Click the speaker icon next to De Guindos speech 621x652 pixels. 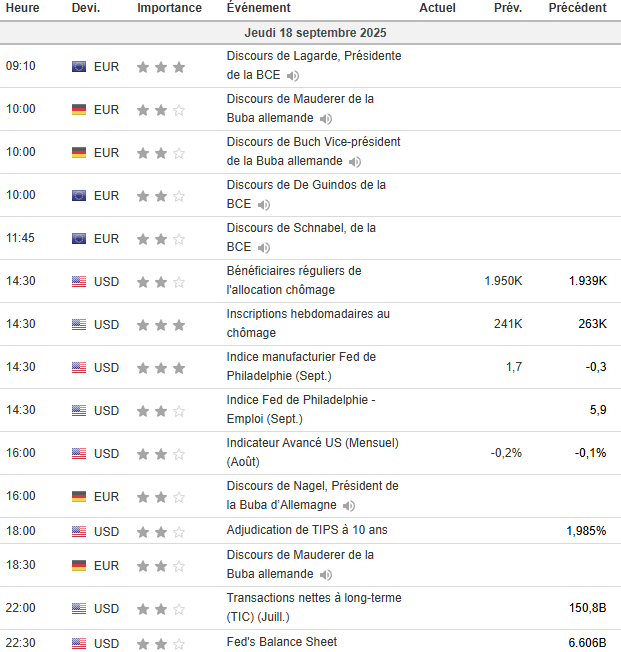[x=264, y=205]
